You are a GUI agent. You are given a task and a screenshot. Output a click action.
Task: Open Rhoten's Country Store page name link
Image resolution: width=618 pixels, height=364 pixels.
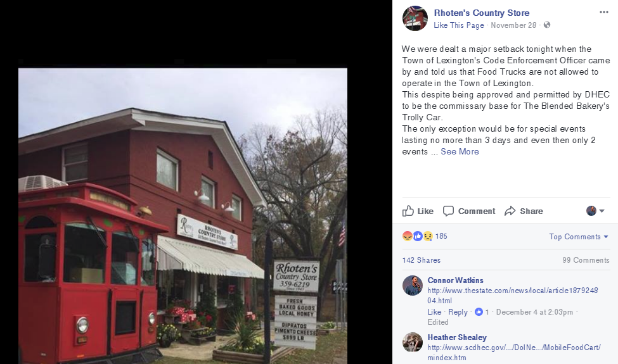point(482,13)
